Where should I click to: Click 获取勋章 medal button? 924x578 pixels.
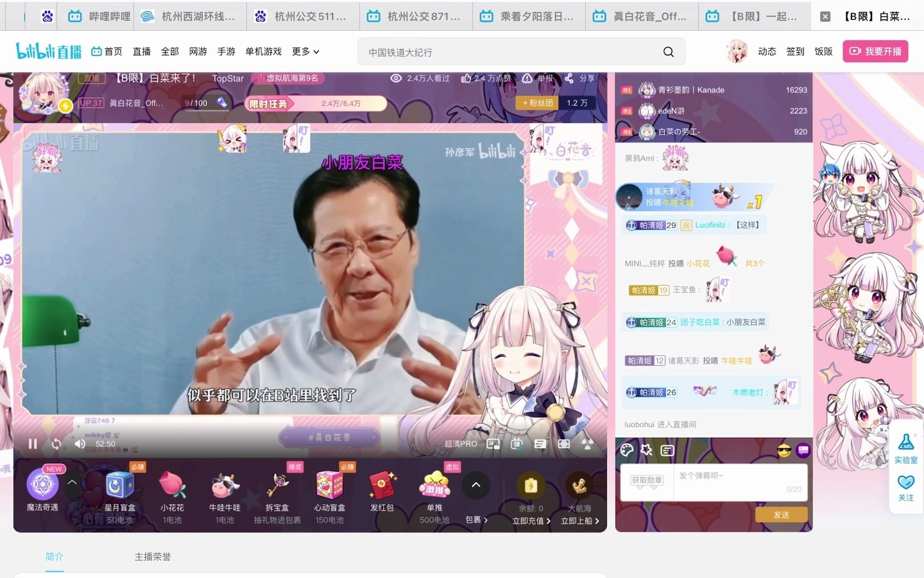647,480
